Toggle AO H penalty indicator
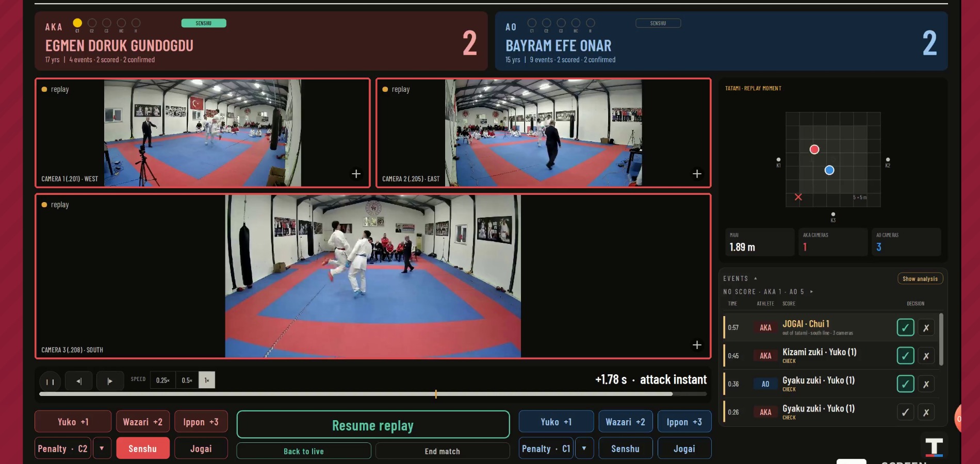 pyautogui.click(x=591, y=23)
